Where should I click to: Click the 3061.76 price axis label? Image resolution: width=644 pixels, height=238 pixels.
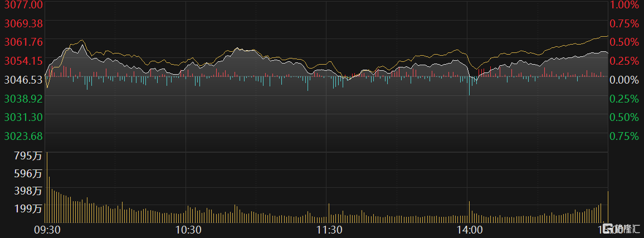(x=23, y=42)
